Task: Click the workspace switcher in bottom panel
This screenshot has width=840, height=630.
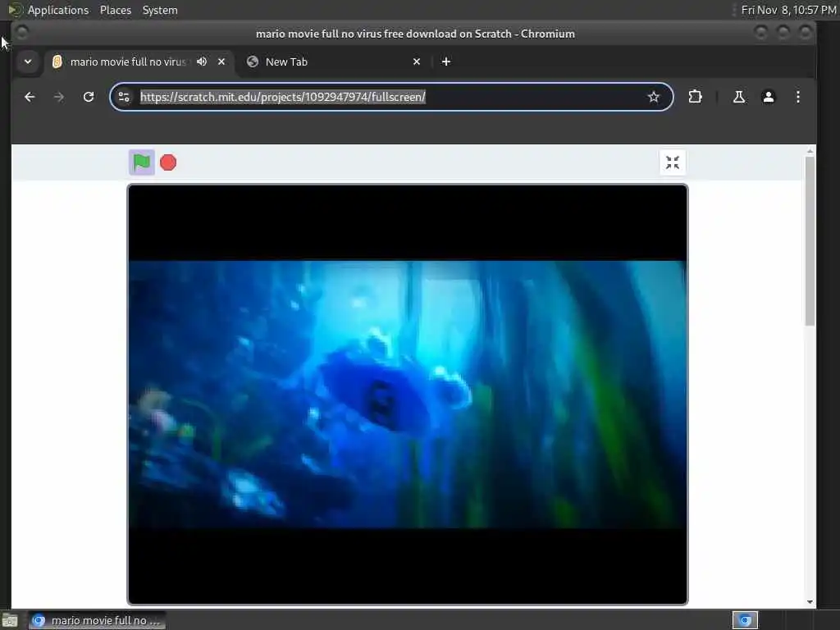Action: tap(745, 620)
